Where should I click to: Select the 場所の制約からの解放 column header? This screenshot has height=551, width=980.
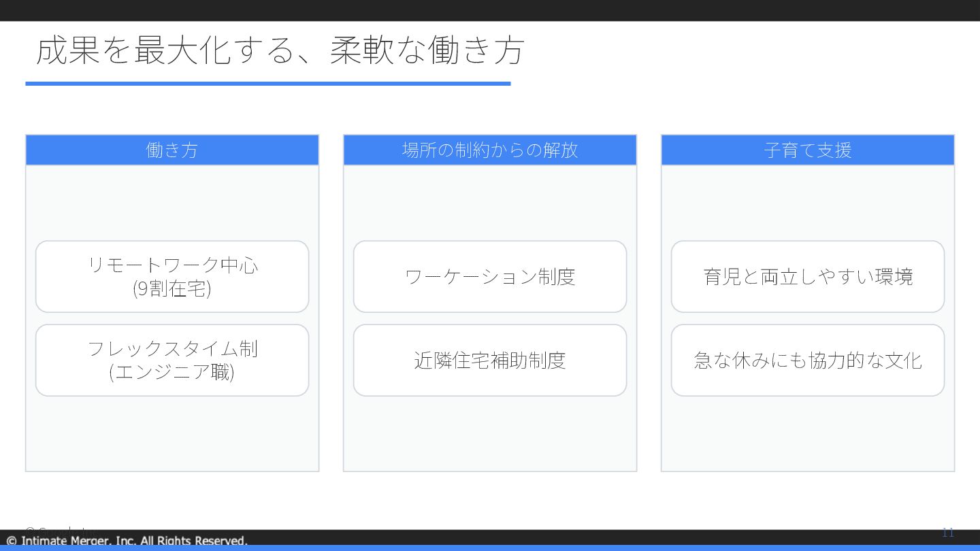[490, 150]
